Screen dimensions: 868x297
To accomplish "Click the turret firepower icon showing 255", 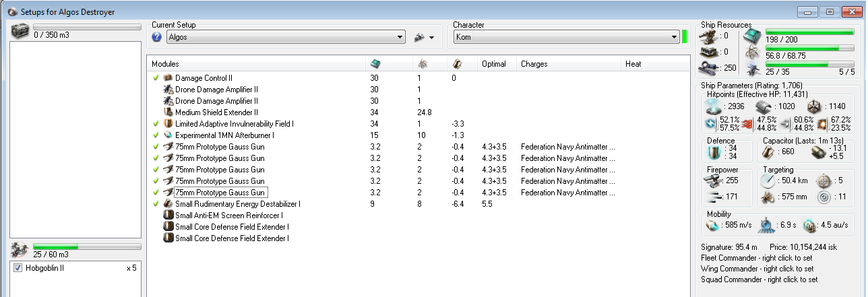I will click(713, 180).
